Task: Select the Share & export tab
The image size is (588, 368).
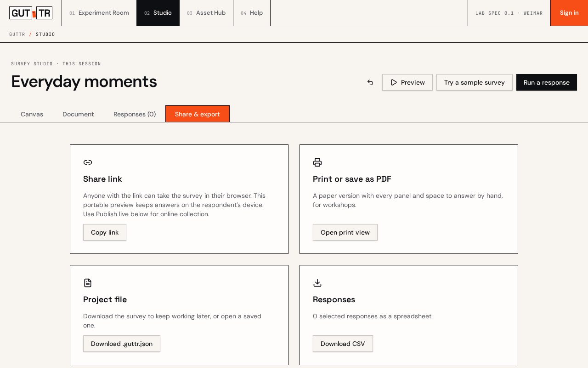Action: [x=198, y=114]
